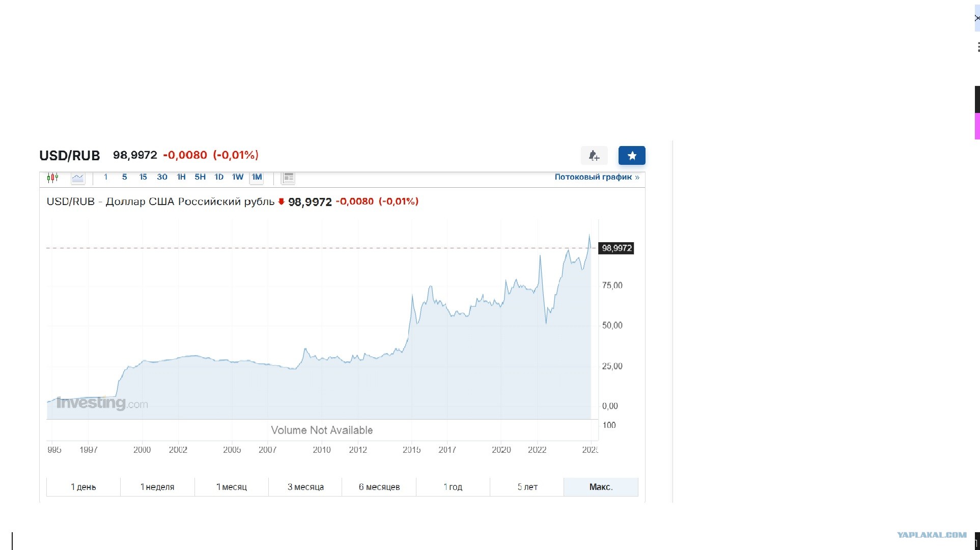Show the 6 месяцев range
The width and height of the screenshot is (980, 550).
point(379,487)
